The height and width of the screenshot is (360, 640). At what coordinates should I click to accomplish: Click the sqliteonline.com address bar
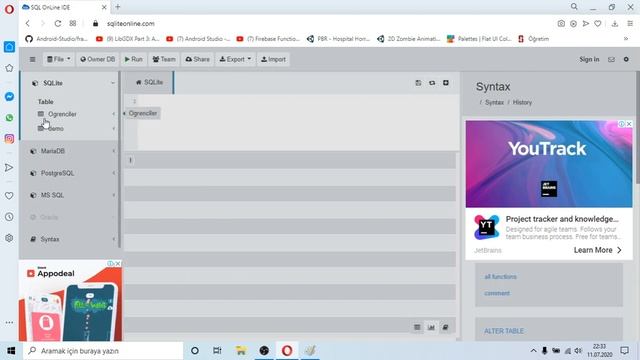131,24
